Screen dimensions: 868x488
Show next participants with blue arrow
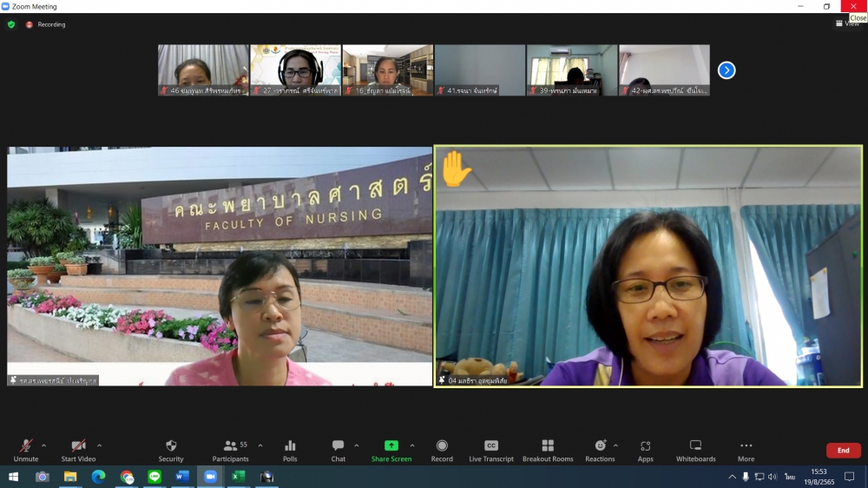point(727,70)
